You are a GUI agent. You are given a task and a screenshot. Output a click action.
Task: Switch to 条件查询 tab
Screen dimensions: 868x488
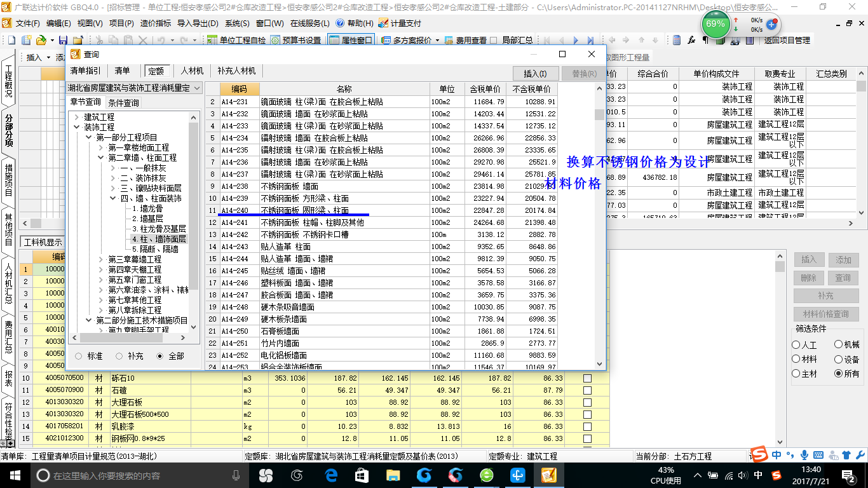[x=123, y=102]
